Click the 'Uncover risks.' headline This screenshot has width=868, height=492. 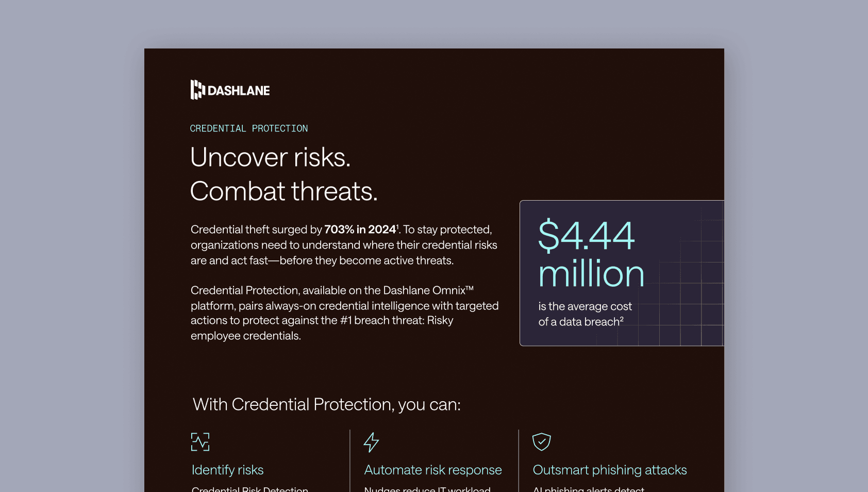coord(270,157)
